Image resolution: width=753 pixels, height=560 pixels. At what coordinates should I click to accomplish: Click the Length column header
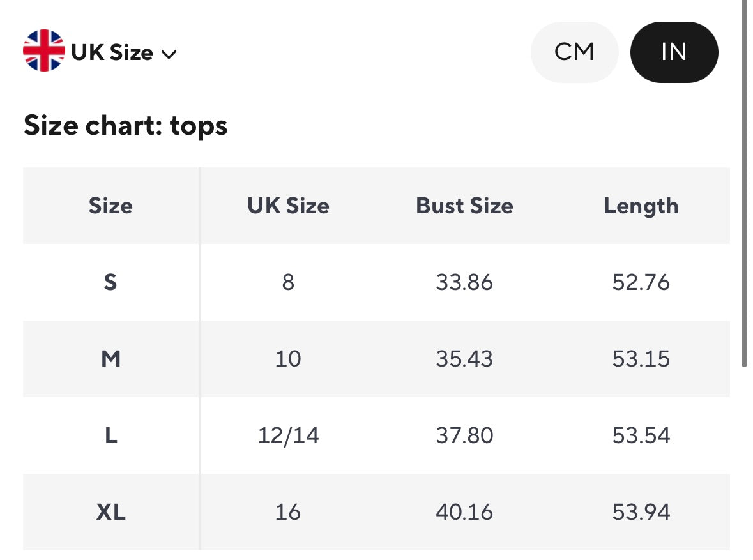coord(641,206)
